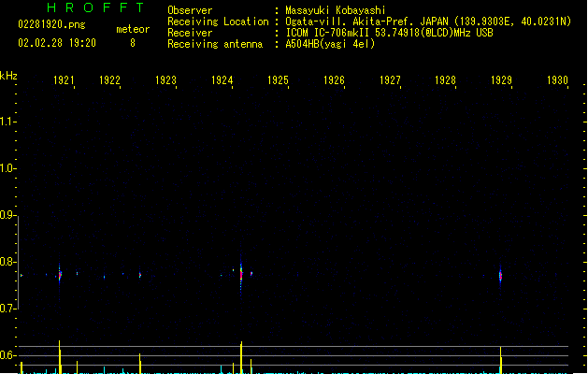This screenshot has height=374, width=588.
Task: Click time marker 1924
Action: pyautogui.click(x=222, y=79)
